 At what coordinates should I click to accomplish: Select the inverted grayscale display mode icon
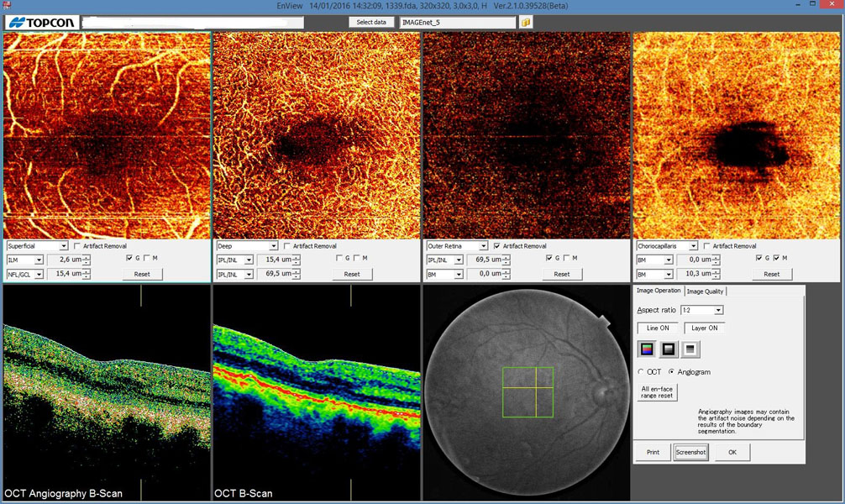click(690, 349)
